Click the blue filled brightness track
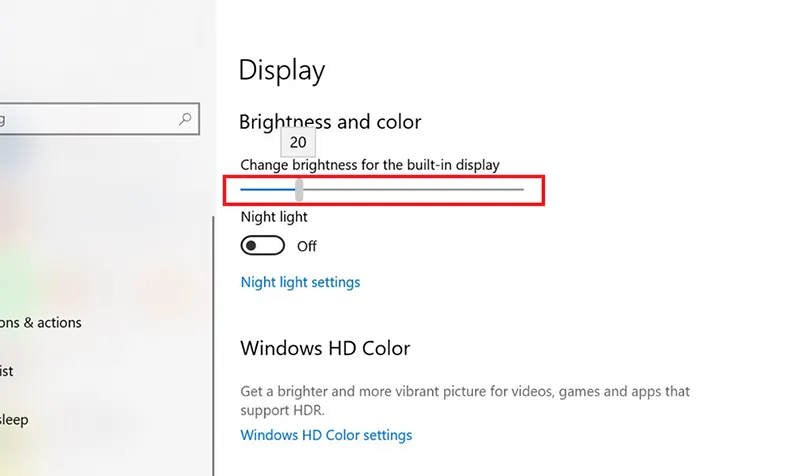 point(268,189)
